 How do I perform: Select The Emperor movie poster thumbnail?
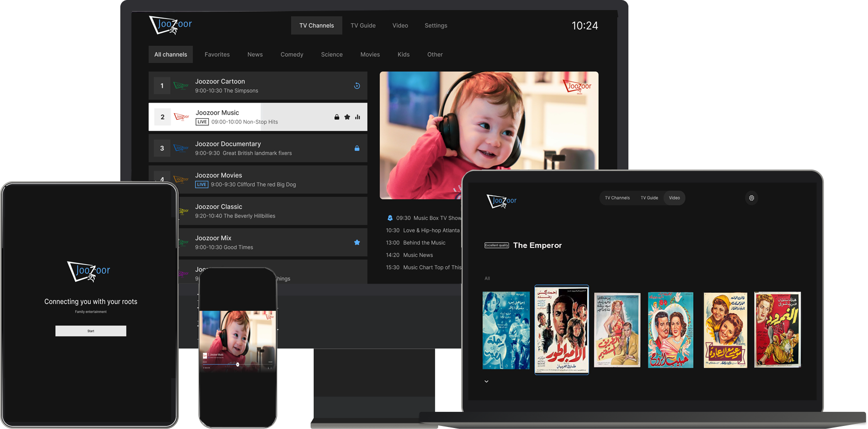tap(561, 330)
